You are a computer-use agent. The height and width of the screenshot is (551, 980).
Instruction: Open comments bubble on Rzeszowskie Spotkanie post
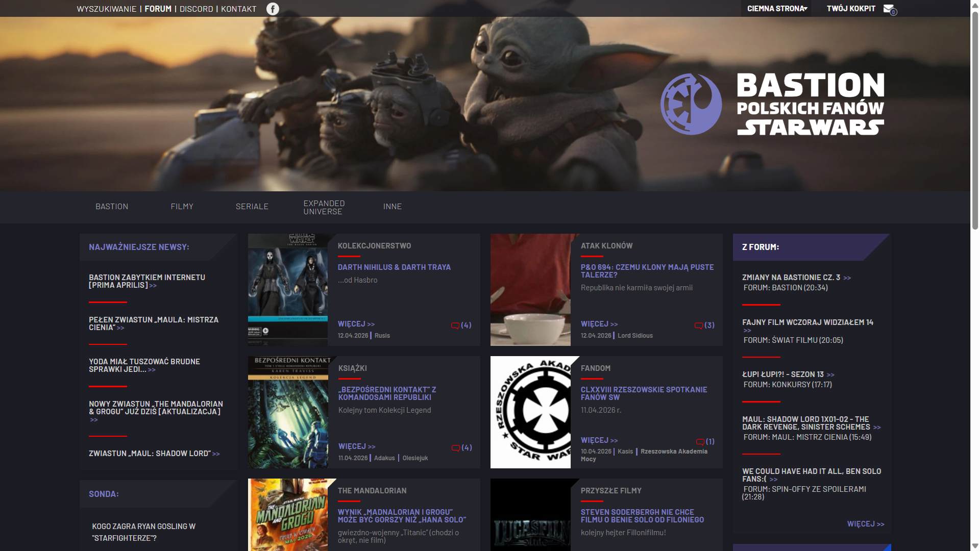(700, 442)
